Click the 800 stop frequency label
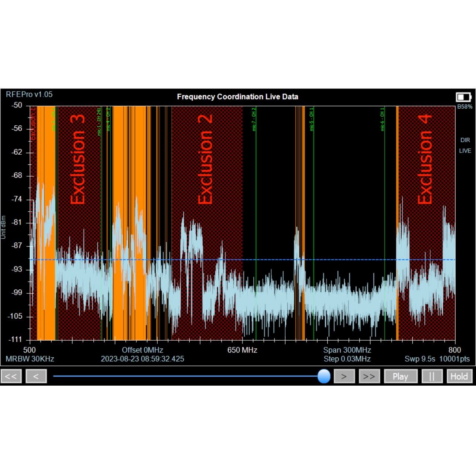This screenshot has width=476, height=476. 455,350
